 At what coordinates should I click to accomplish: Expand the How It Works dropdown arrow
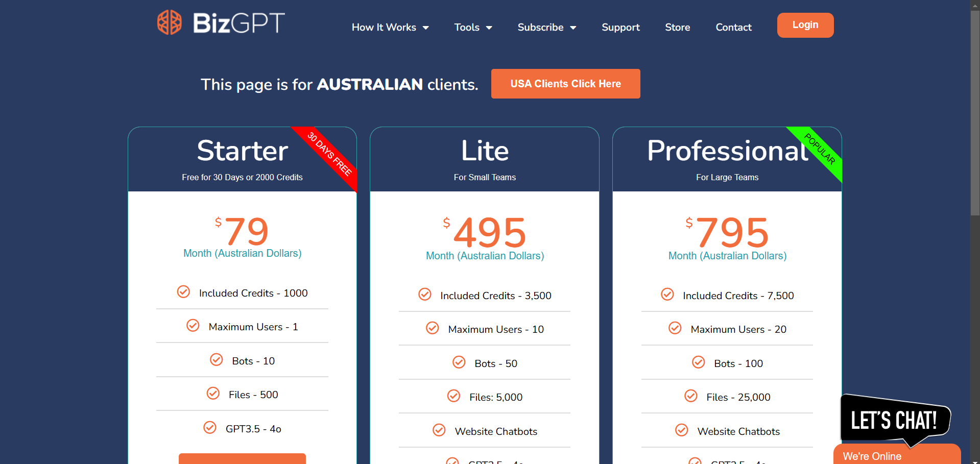click(426, 28)
